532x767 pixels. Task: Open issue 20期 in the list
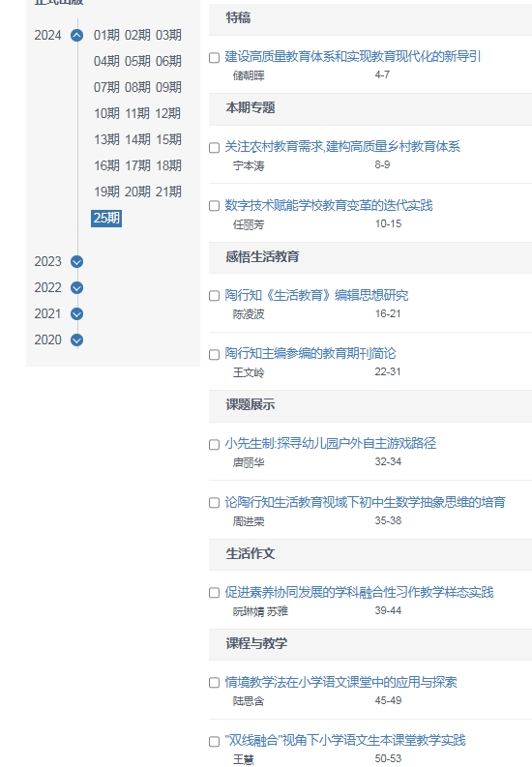coord(137,192)
